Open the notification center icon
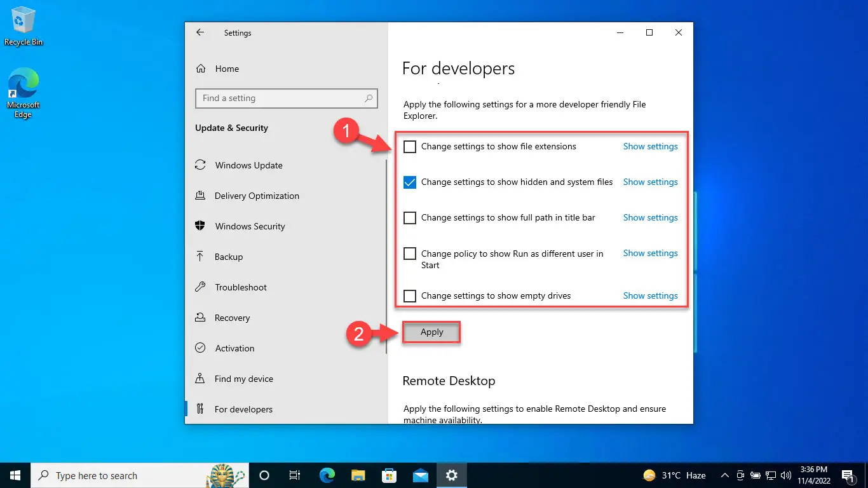 tap(848, 475)
